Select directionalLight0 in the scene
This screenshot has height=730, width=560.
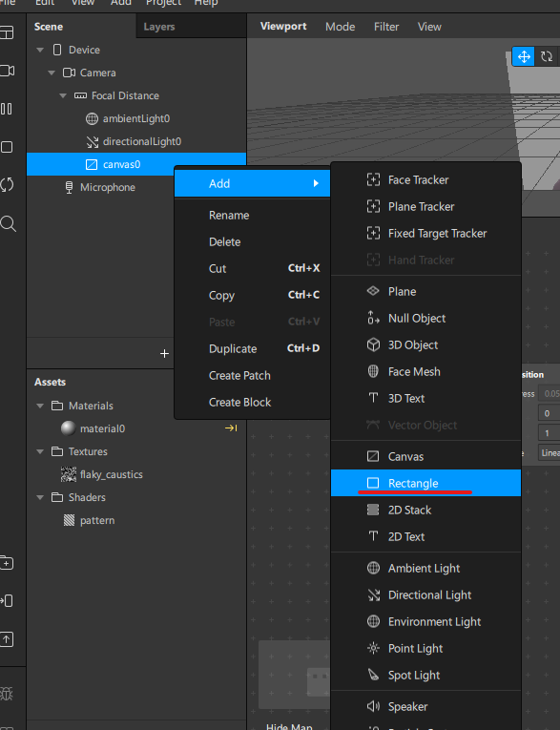pos(135,141)
